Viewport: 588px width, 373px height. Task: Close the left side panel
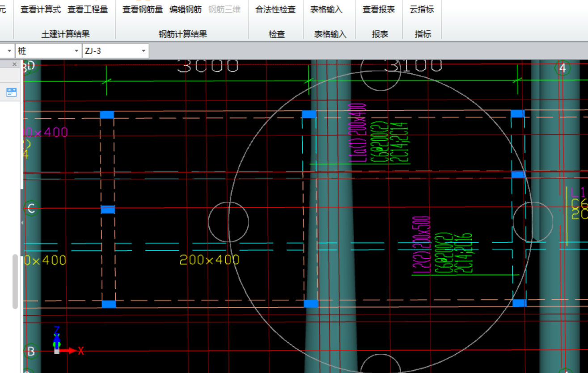pos(14,64)
